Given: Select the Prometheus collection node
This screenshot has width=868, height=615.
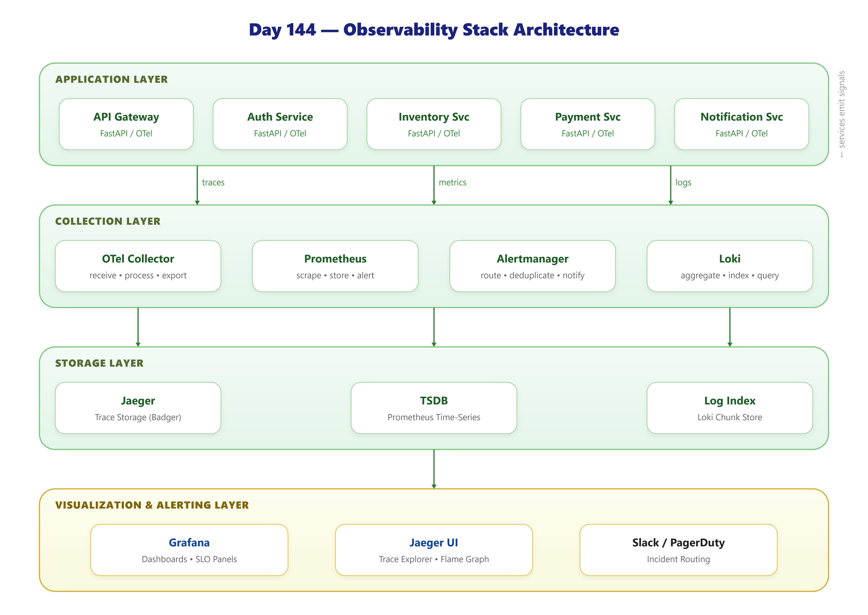Looking at the screenshot, I should tap(336, 266).
